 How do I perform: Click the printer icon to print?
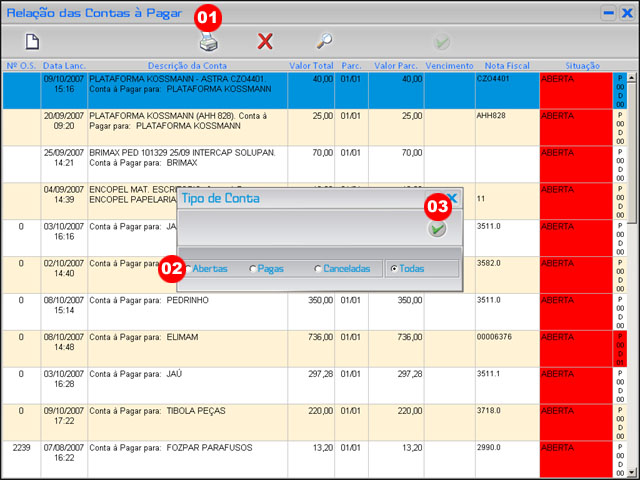point(208,42)
